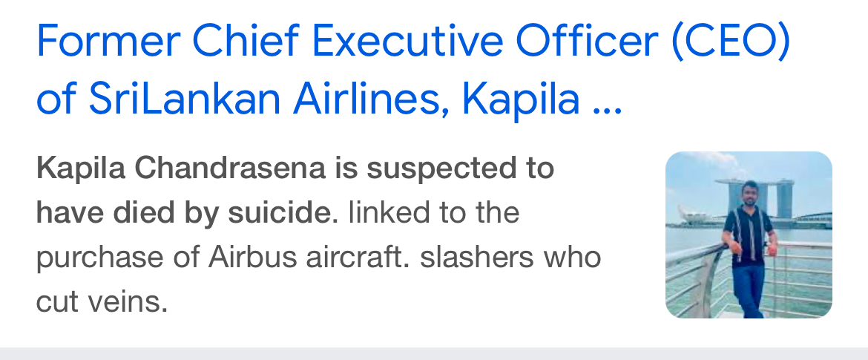
Task: Click 'slashers who' in the snippet
Action: 510,258
